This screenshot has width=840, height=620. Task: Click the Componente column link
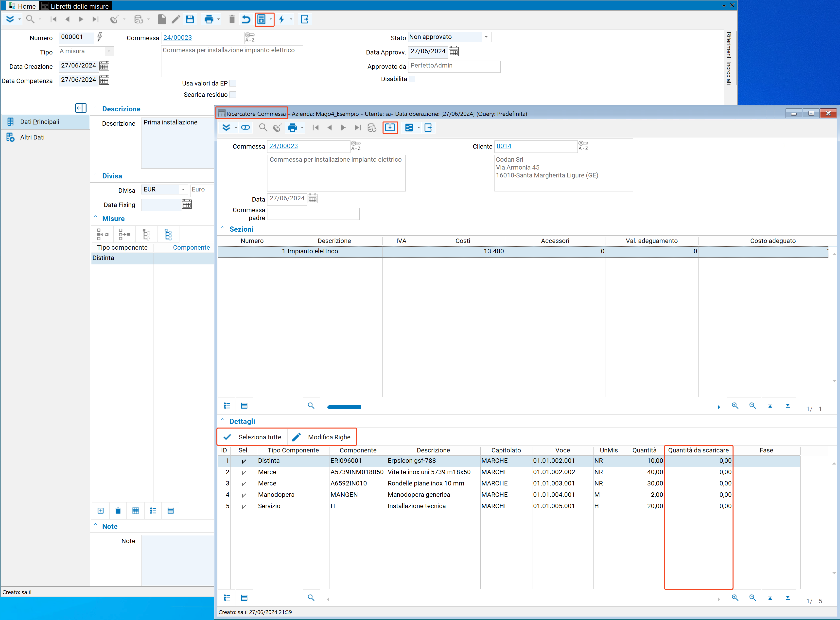pos(192,248)
